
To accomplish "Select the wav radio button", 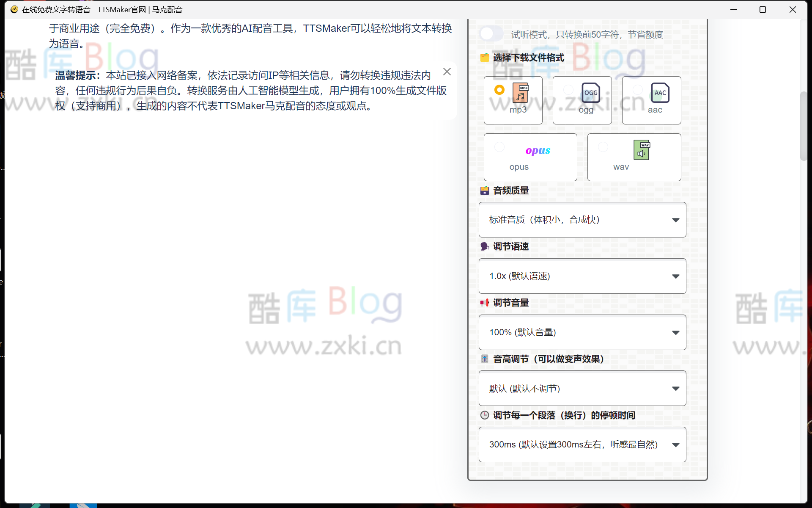I will pyautogui.click(x=603, y=147).
